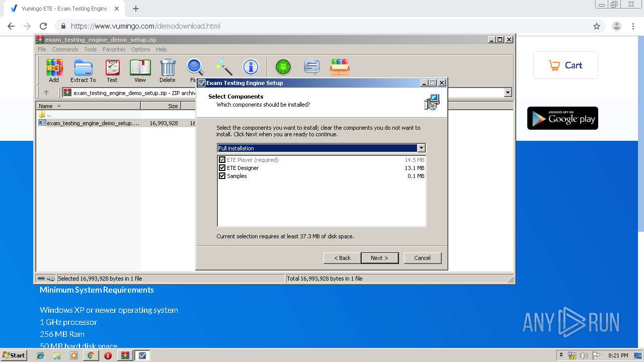
Task: Click the ETE Player (required) checkbox
Action: (222, 160)
